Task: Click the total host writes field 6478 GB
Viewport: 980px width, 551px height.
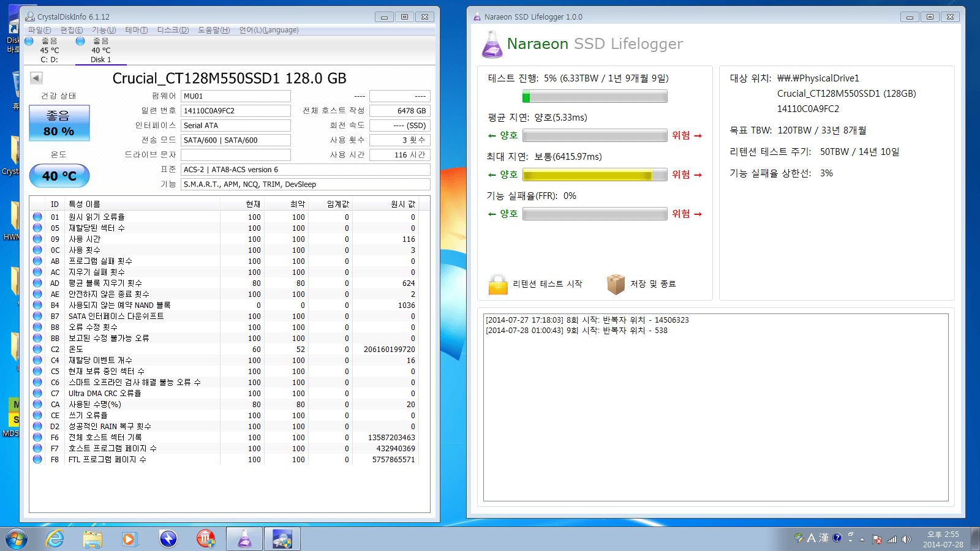Action: tap(400, 111)
